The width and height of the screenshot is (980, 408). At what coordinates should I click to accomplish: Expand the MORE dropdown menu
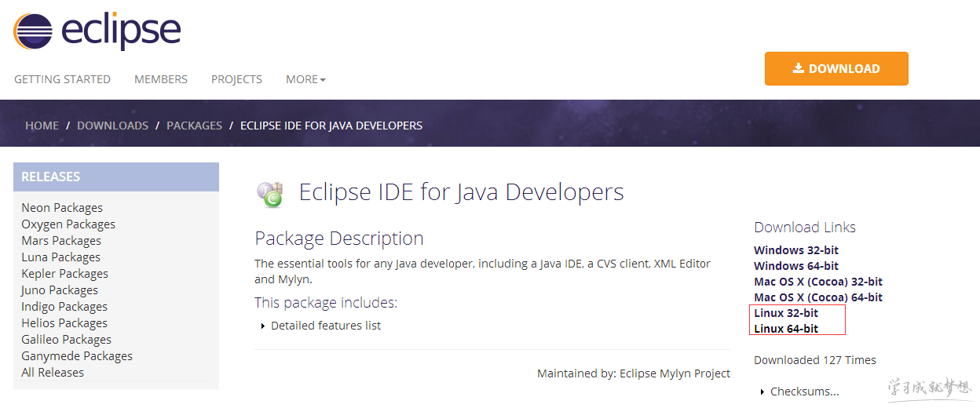[305, 79]
